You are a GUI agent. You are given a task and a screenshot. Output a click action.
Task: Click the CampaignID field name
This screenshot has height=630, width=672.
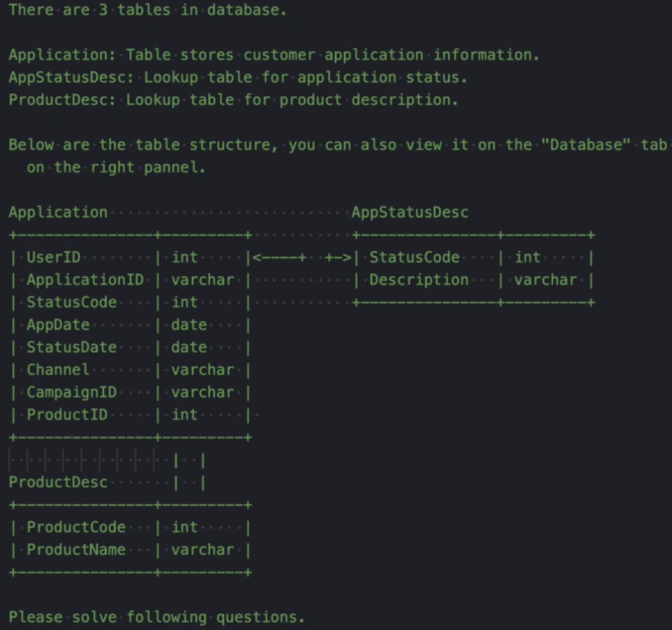pos(72,392)
